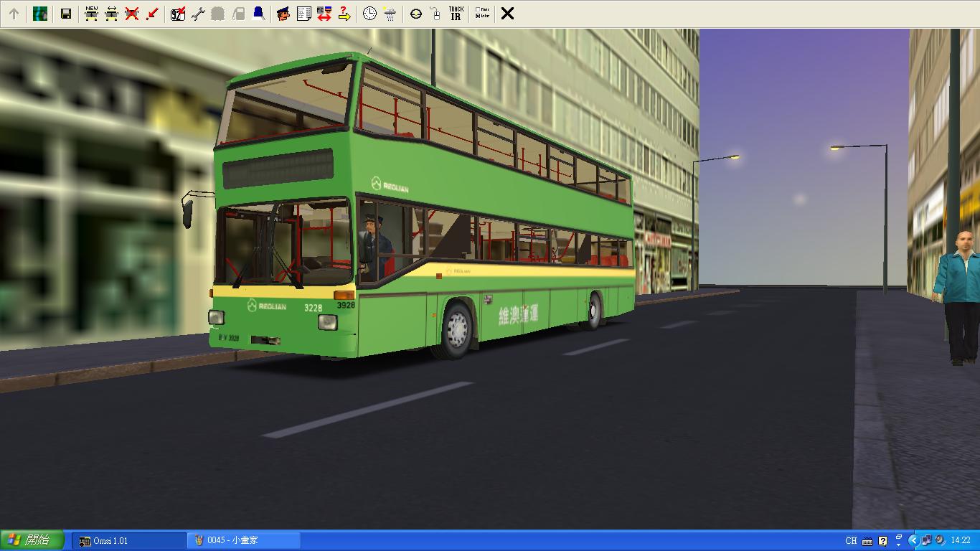Screen dimensions: 980x551
Task: Click the bus icon with double-headed arrow
Action: [x=111, y=14]
